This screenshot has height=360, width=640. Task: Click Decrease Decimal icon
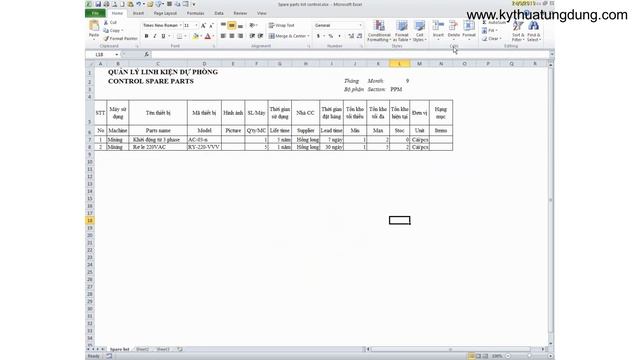(359, 36)
